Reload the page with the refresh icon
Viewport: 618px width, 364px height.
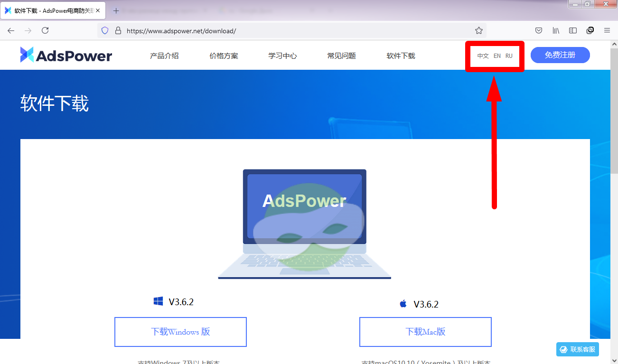[x=45, y=30]
